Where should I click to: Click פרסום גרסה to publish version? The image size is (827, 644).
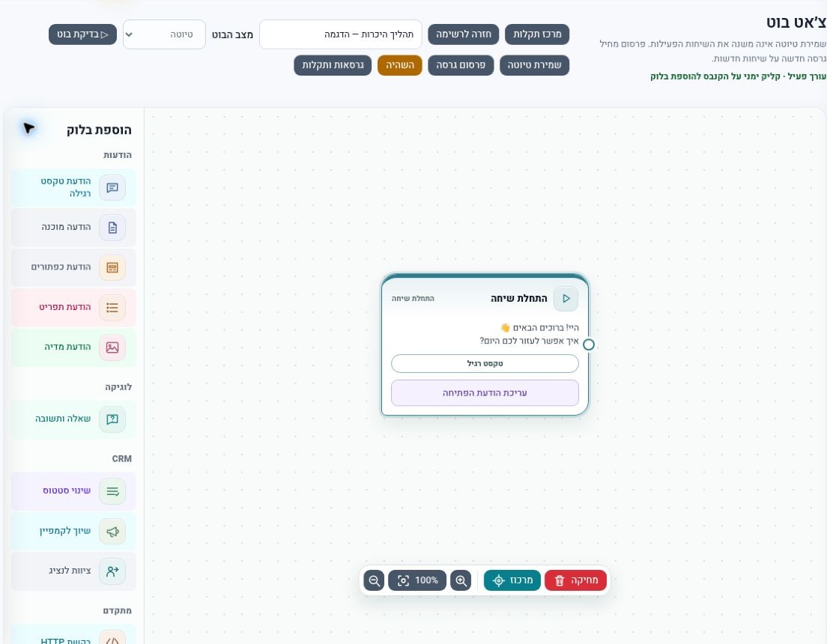[x=461, y=65]
